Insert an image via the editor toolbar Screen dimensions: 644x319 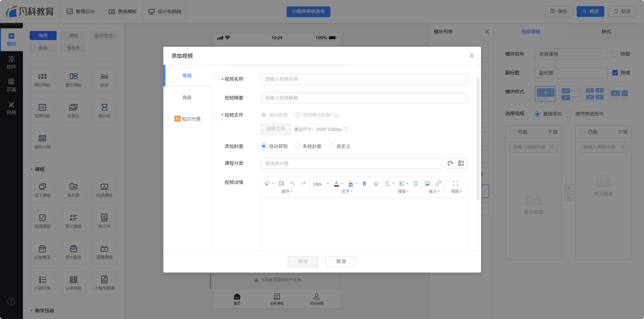pyautogui.click(x=427, y=183)
